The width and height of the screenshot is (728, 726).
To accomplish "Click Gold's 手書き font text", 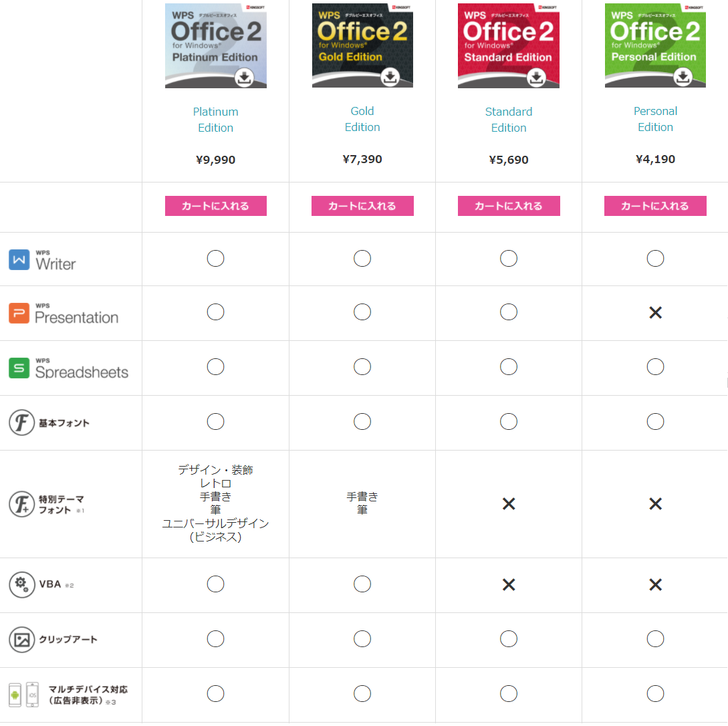I will (362, 497).
